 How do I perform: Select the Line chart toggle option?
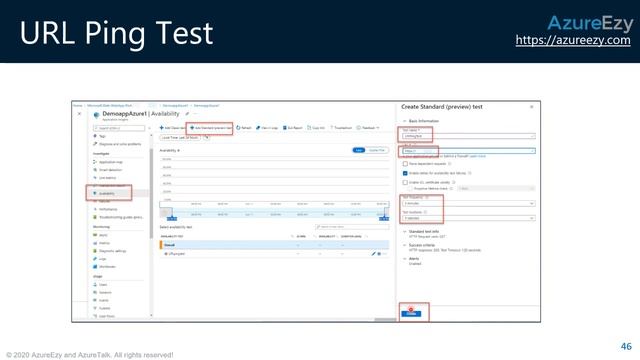click(358, 150)
